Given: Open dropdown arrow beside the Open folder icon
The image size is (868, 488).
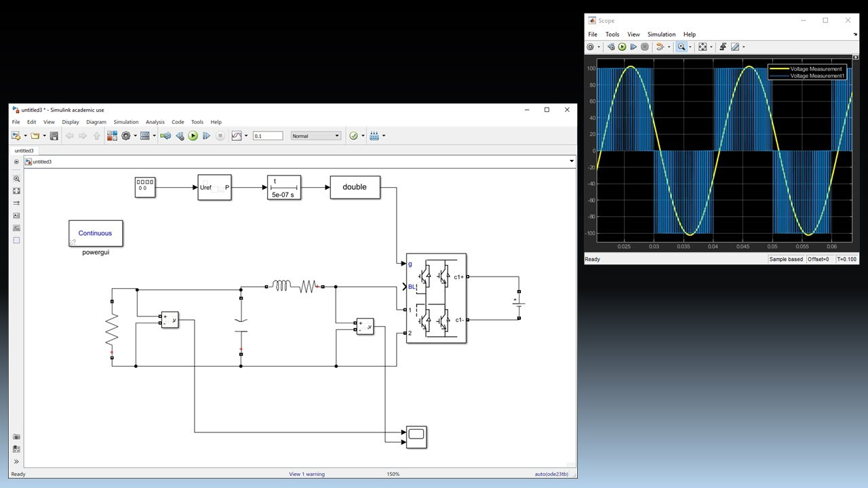Looking at the screenshot, I should pyautogui.click(x=44, y=136).
